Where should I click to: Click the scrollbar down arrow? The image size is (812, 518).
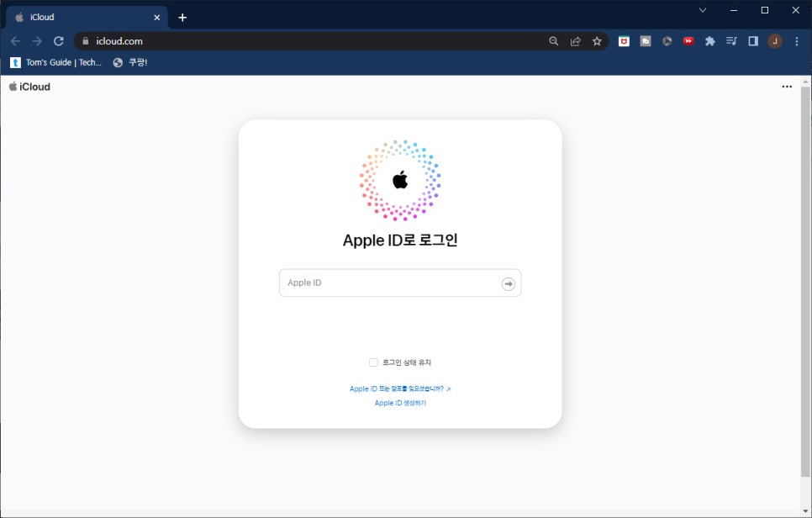tap(805, 512)
